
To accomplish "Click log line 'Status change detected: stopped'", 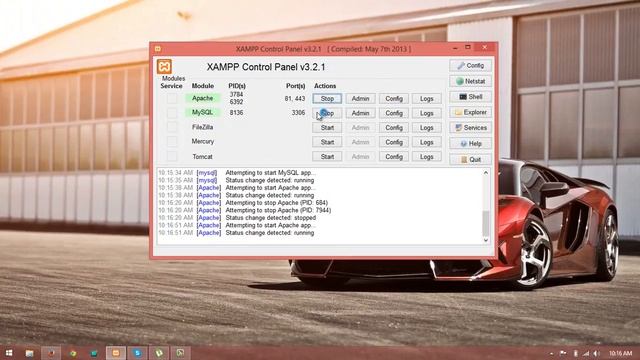I will coord(271,218).
